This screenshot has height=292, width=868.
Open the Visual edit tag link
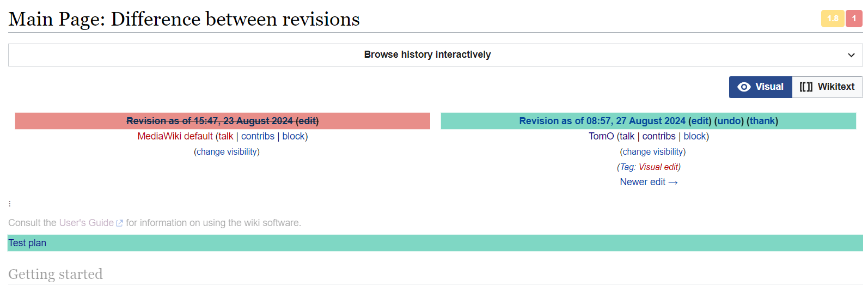coord(658,167)
